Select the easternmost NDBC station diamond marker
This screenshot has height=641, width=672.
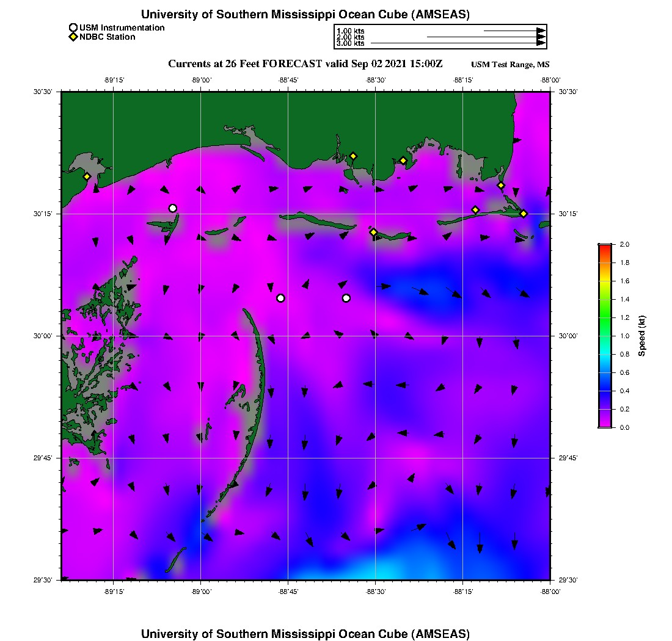pos(524,214)
